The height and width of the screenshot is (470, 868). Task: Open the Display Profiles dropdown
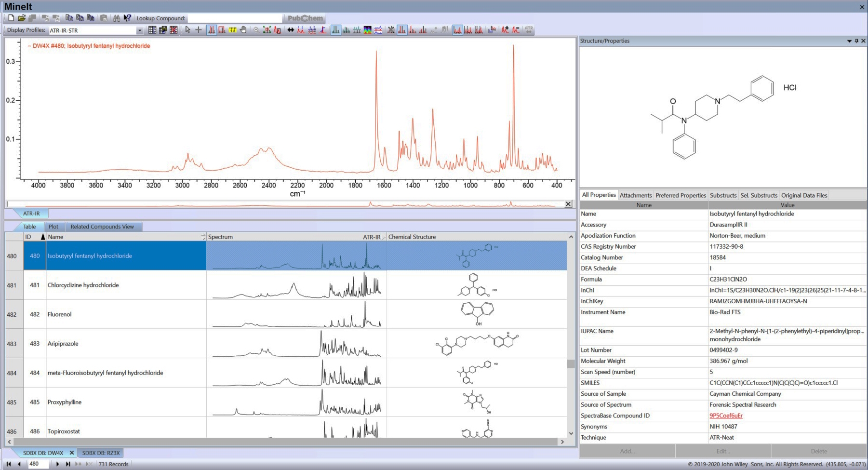140,30
